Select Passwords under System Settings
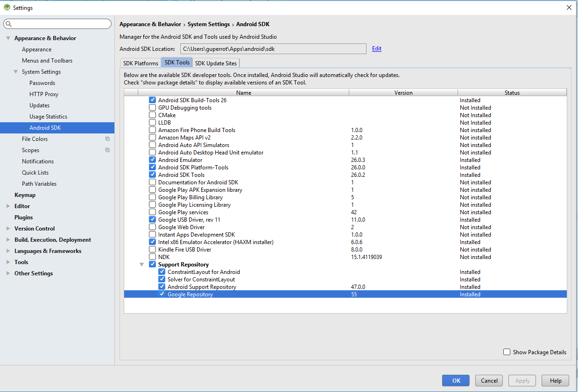578x392 pixels. [x=42, y=83]
